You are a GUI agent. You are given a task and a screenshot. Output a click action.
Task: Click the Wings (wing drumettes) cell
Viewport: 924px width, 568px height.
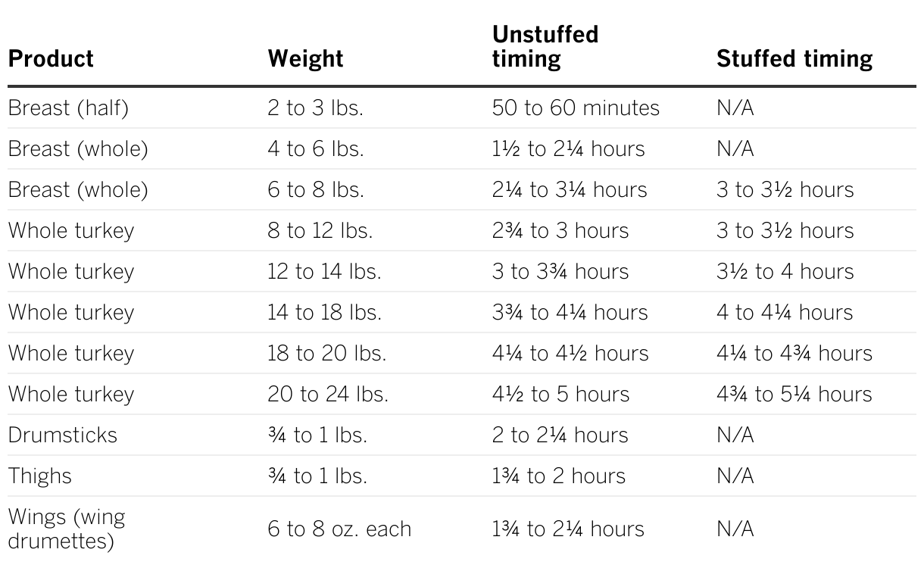[67, 529]
